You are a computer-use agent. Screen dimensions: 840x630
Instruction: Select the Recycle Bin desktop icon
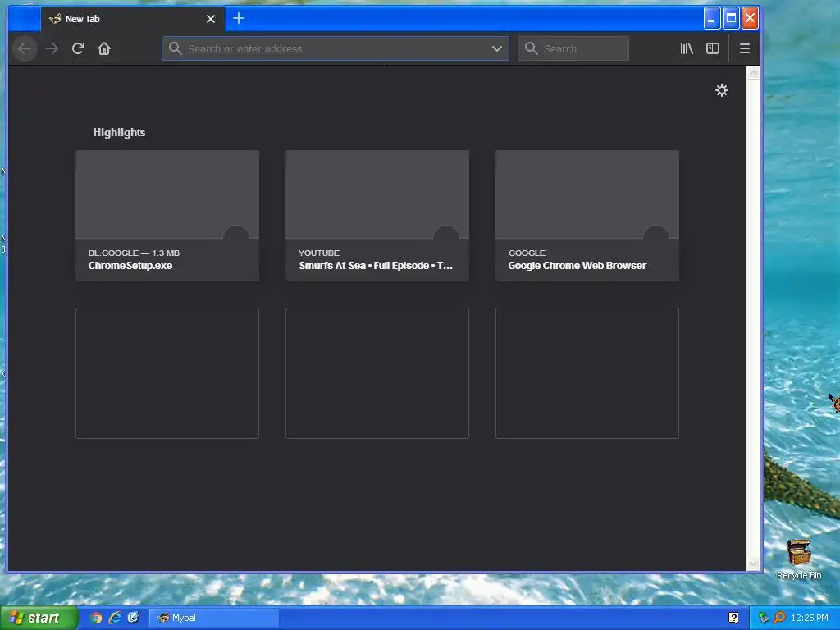(x=799, y=559)
